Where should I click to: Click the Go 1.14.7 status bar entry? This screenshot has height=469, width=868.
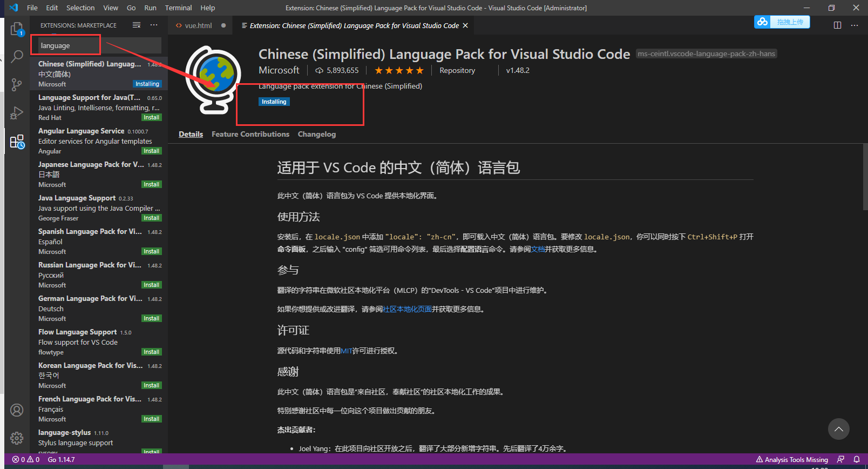click(61, 460)
